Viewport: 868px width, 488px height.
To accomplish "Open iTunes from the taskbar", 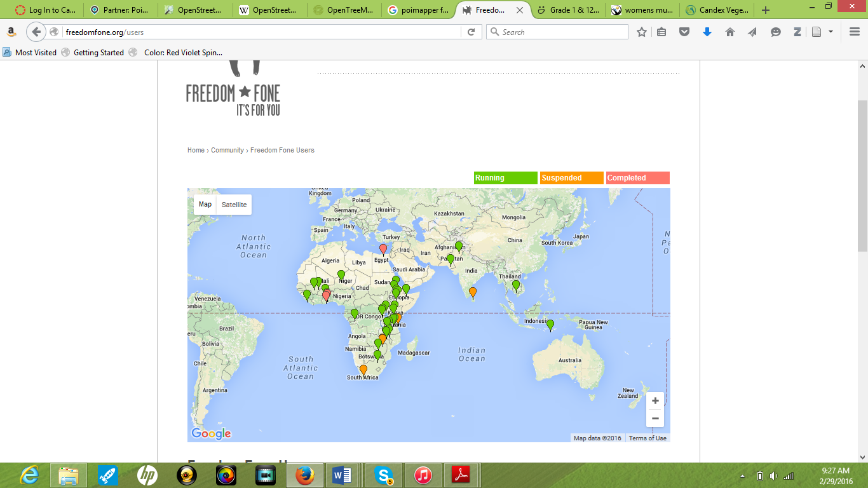I will pos(423,475).
